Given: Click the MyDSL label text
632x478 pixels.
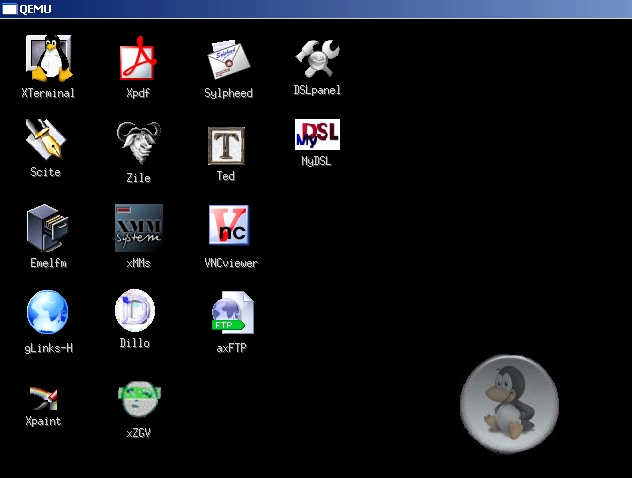Looking at the screenshot, I should click(316, 161).
